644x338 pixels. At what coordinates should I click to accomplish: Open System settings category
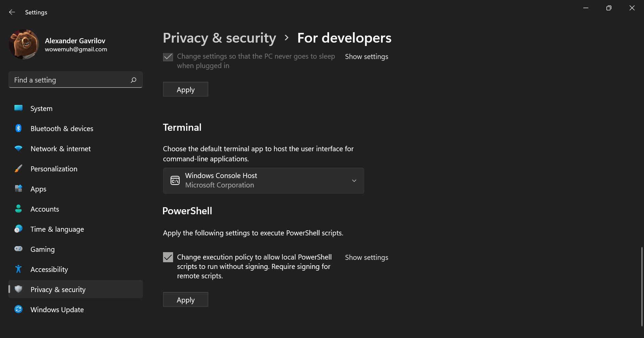pyautogui.click(x=76, y=108)
